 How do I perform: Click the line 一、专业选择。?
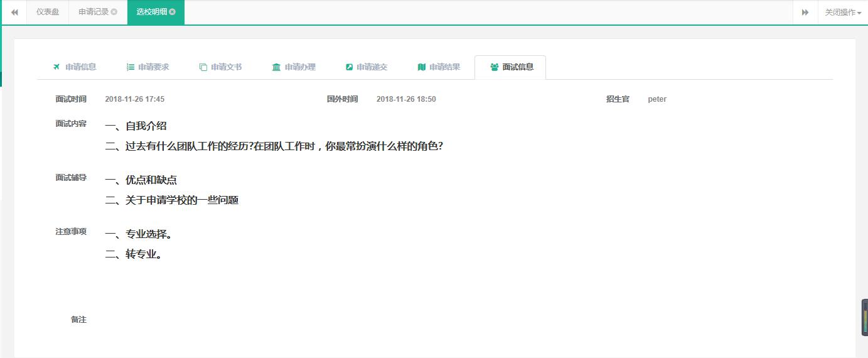point(139,234)
